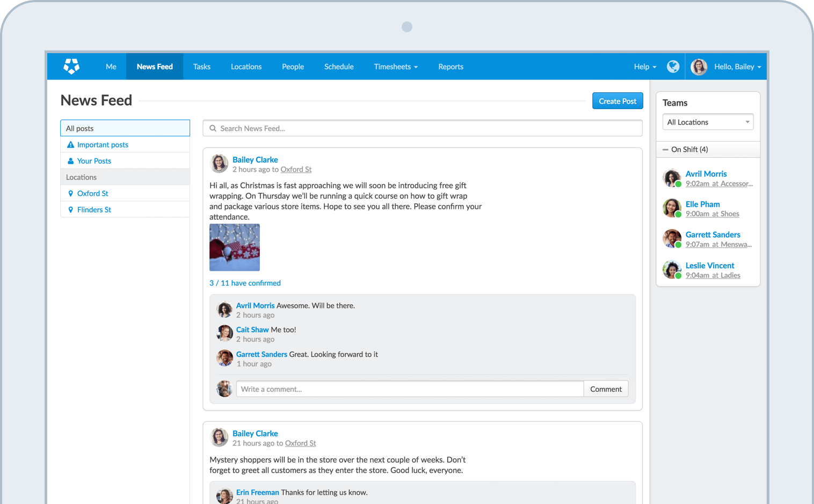Image resolution: width=814 pixels, height=504 pixels.
Task: Open the All Locations team dropdown
Action: (x=708, y=122)
